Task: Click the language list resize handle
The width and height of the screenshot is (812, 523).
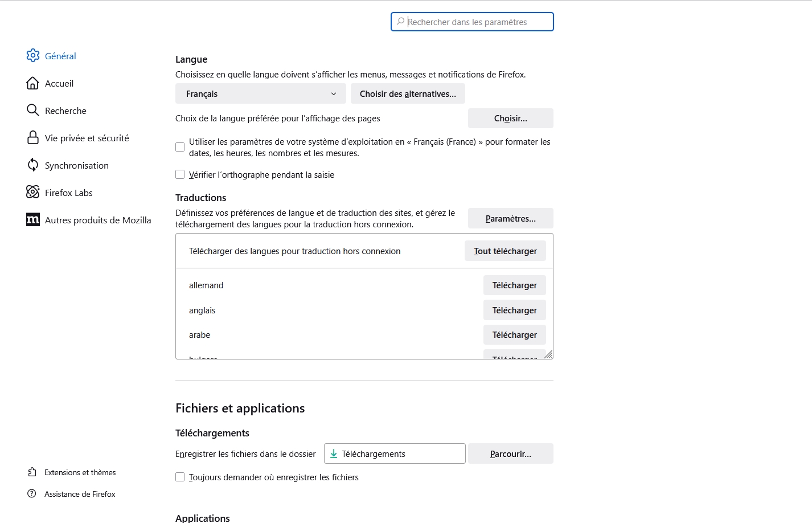Action: point(548,354)
